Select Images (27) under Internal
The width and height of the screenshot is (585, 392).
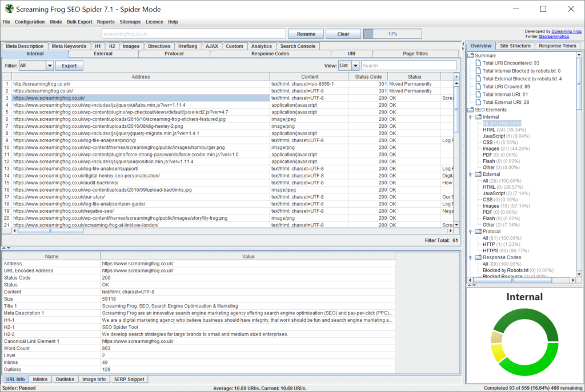(x=506, y=149)
